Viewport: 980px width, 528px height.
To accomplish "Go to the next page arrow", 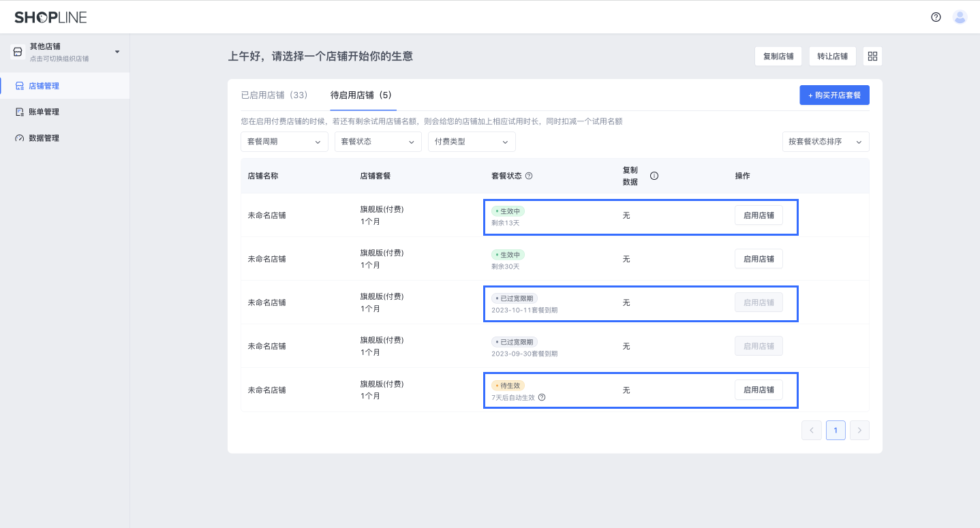I will click(859, 430).
